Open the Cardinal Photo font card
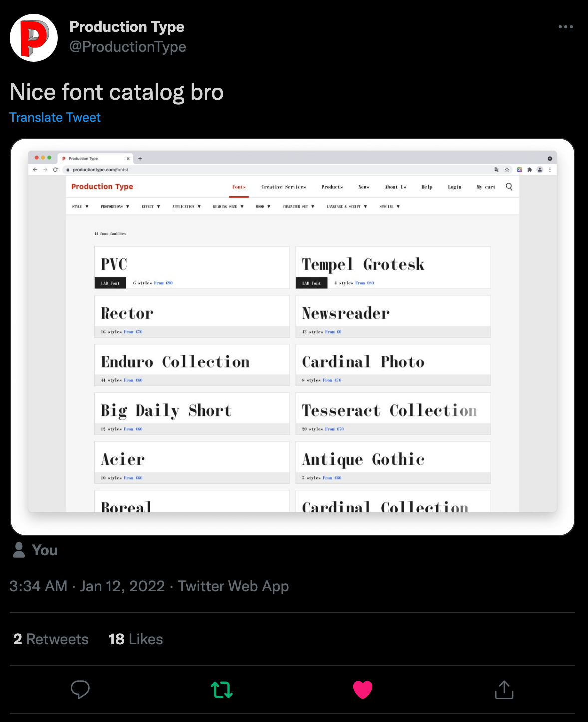Viewport: 588px width, 722px height. click(x=393, y=365)
